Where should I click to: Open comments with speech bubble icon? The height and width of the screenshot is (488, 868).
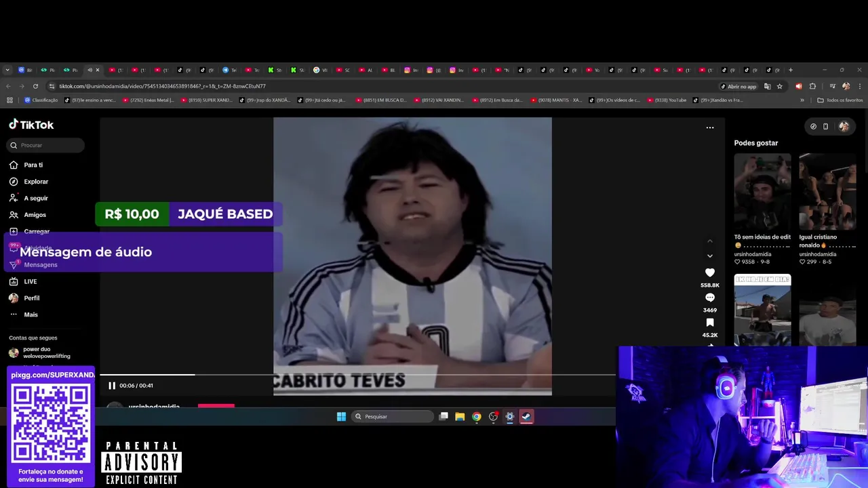click(x=710, y=298)
